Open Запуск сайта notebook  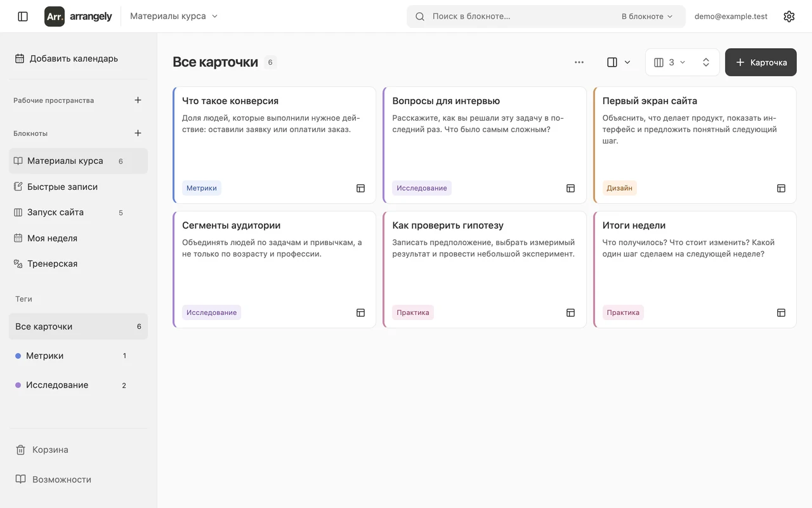78,213
